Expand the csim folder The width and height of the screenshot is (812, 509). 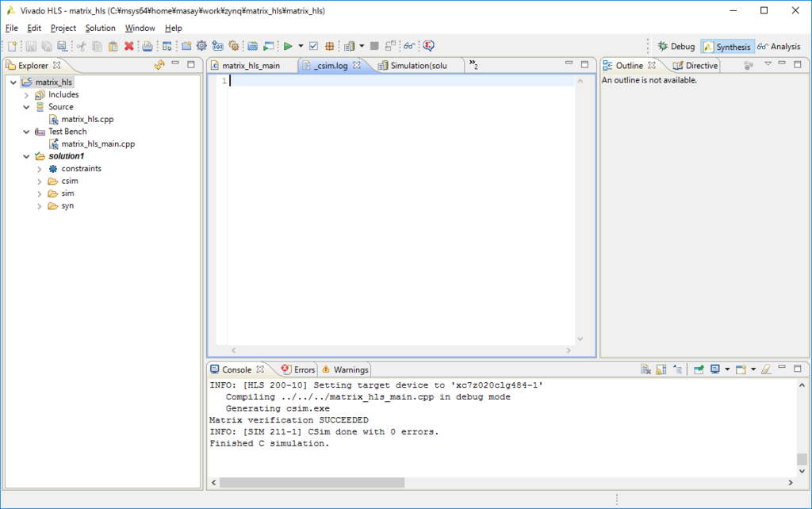point(40,182)
